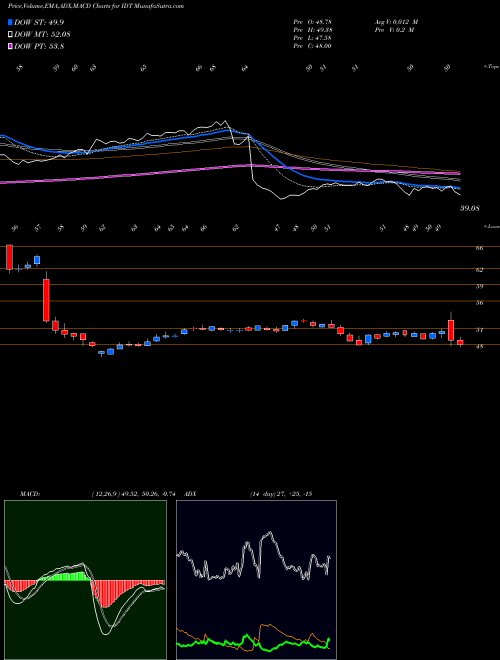Image resolution: width=500 pixels, height=660 pixels.
Task: Click the magenta DOW PT legend swatch
Action: coord(10,47)
